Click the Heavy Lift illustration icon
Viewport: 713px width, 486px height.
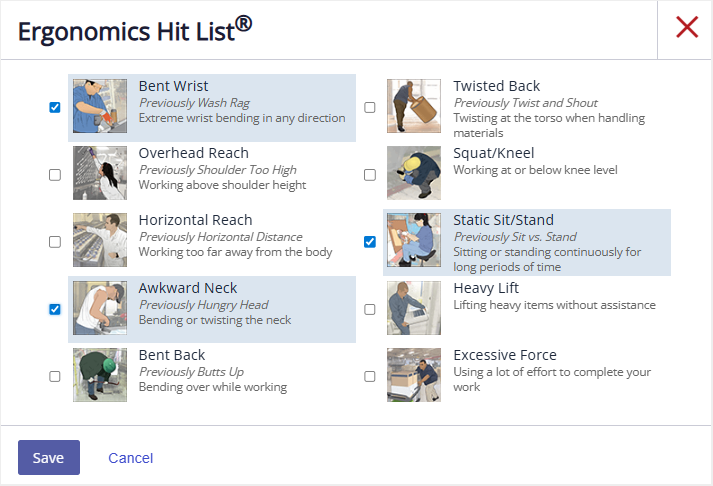click(414, 308)
